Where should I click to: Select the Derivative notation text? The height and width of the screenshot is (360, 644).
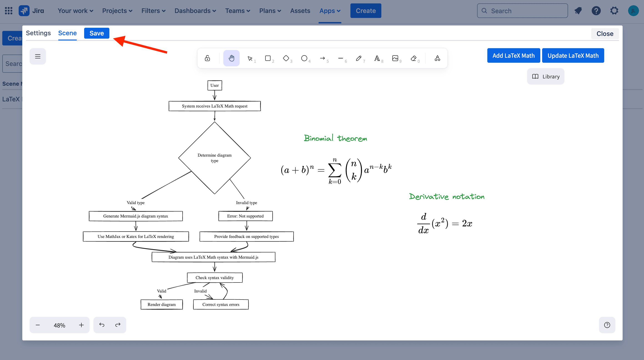[447, 196]
